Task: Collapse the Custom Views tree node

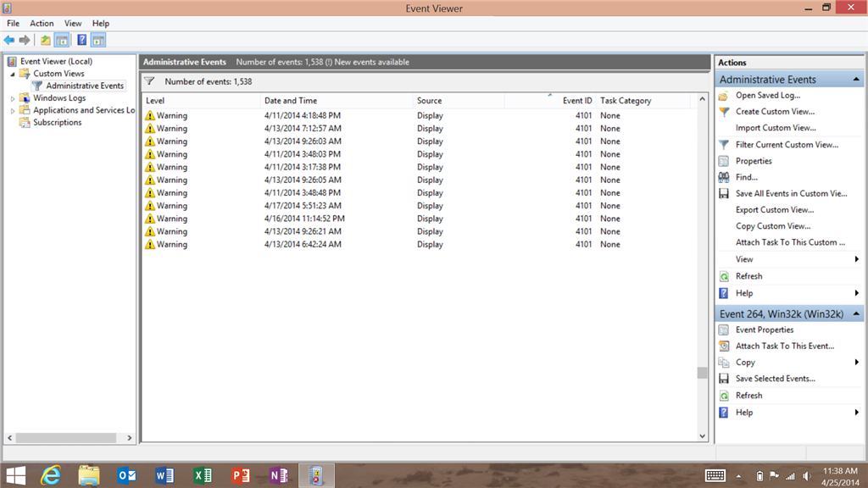Action: 12,75
